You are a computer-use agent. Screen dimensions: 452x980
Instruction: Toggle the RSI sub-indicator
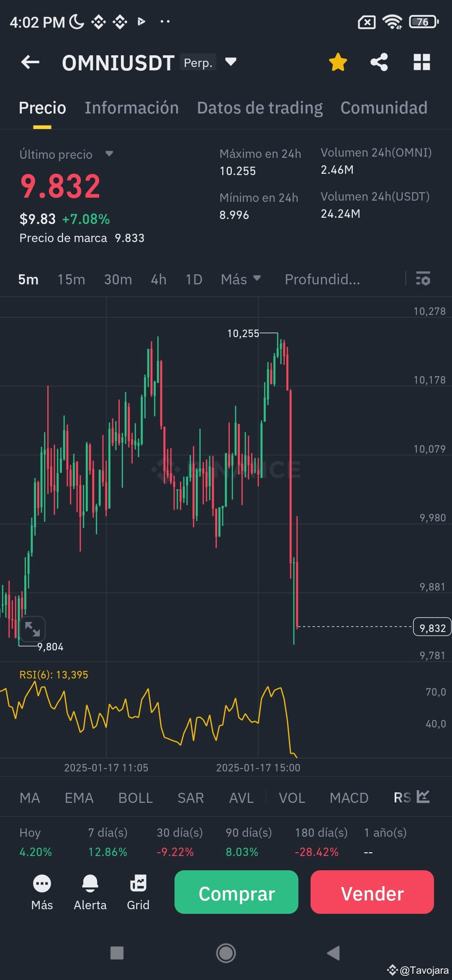402,798
